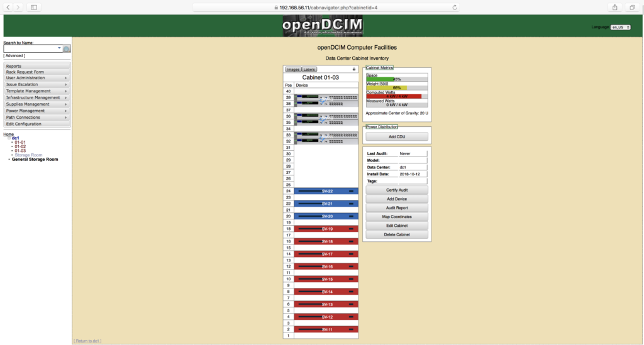Open switch device image at positions 38-39

point(326,101)
